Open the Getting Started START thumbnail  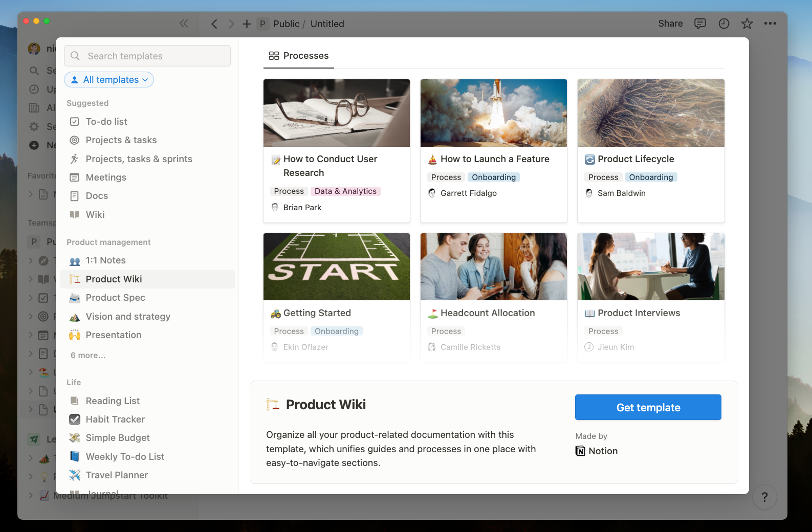(x=337, y=267)
